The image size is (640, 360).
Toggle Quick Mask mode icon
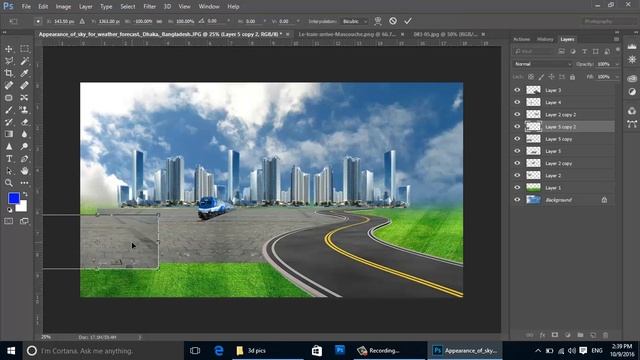point(9,221)
